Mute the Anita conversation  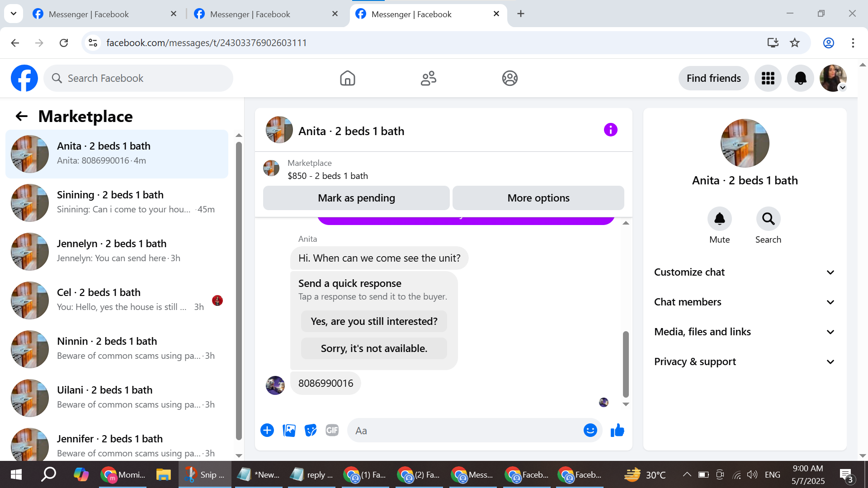[719, 219]
